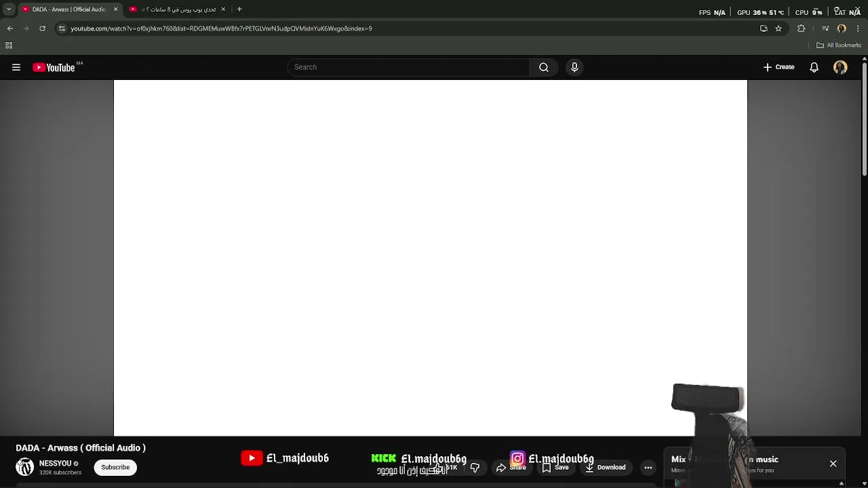Image resolution: width=868 pixels, height=488 pixels.
Task: Share the video
Action: point(511,467)
